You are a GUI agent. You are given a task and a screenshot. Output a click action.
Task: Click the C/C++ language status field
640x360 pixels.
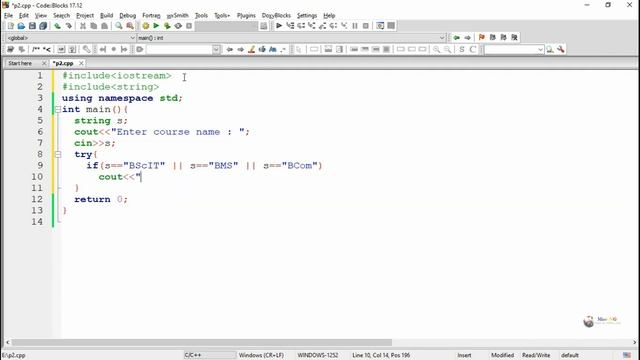[x=193, y=355]
